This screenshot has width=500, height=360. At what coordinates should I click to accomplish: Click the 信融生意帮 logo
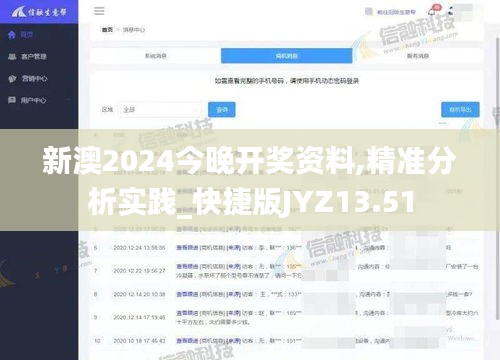39,12
